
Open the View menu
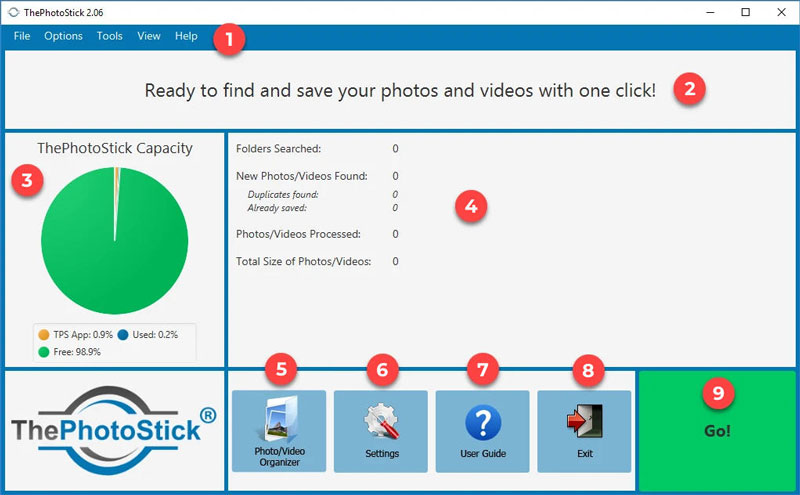coord(148,36)
